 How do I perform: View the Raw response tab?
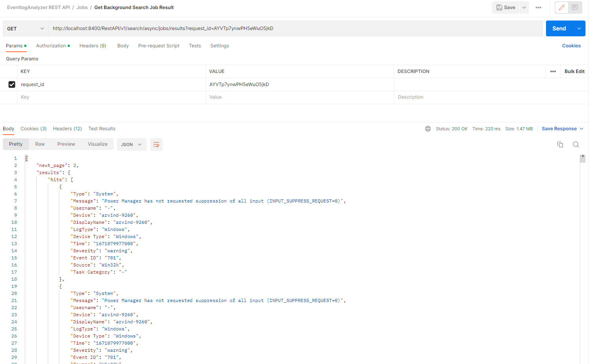point(40,144)
